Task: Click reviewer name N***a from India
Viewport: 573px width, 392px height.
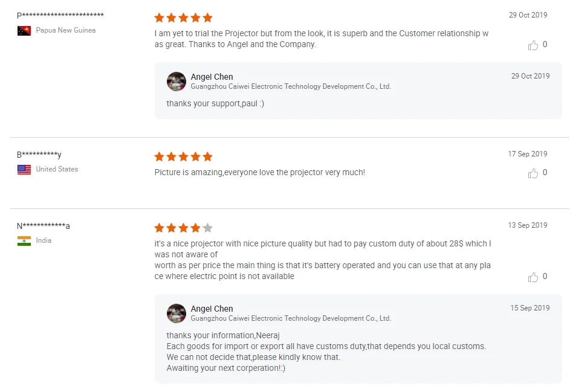Action: click(43, 226)
